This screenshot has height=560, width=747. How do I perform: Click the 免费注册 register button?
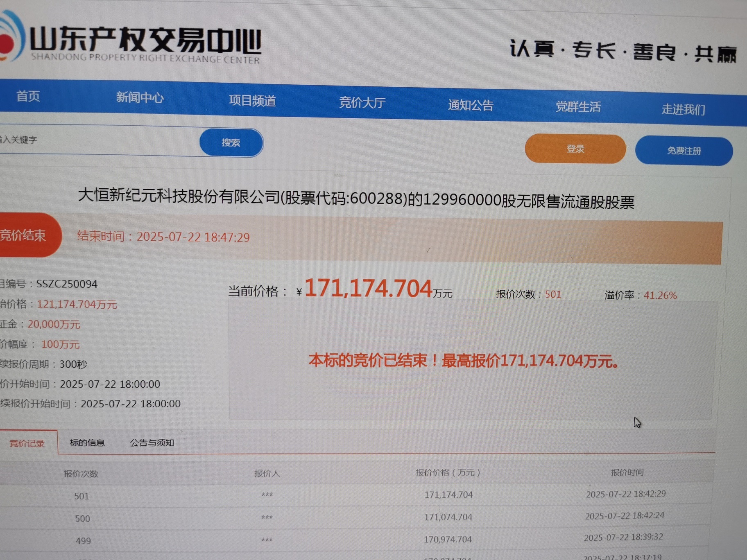[x=684, y=151]
